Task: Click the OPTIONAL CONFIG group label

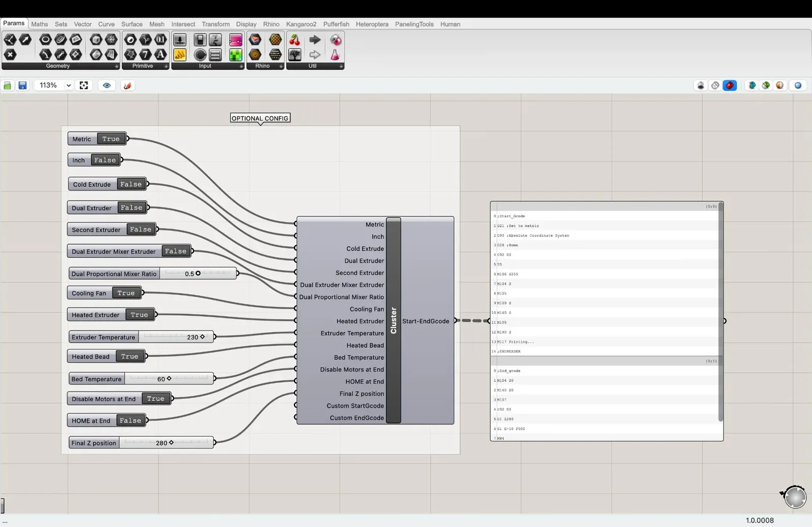Action: [260, 118]
